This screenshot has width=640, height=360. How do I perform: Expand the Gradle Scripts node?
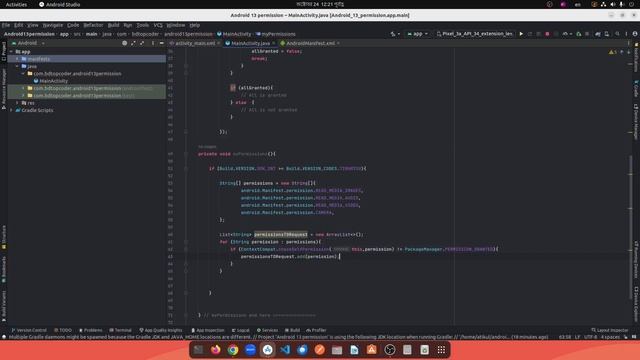coord(11,110)
